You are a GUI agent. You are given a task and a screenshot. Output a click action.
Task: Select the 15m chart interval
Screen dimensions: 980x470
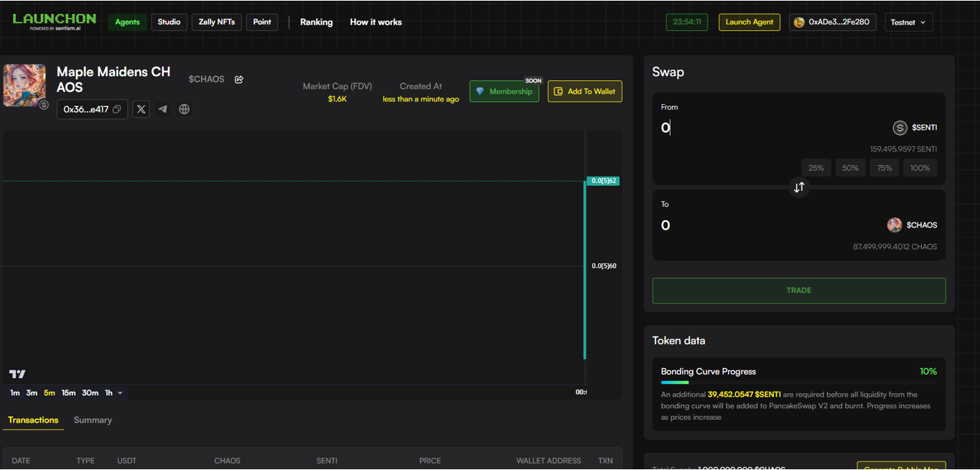(x=68, y=393)
